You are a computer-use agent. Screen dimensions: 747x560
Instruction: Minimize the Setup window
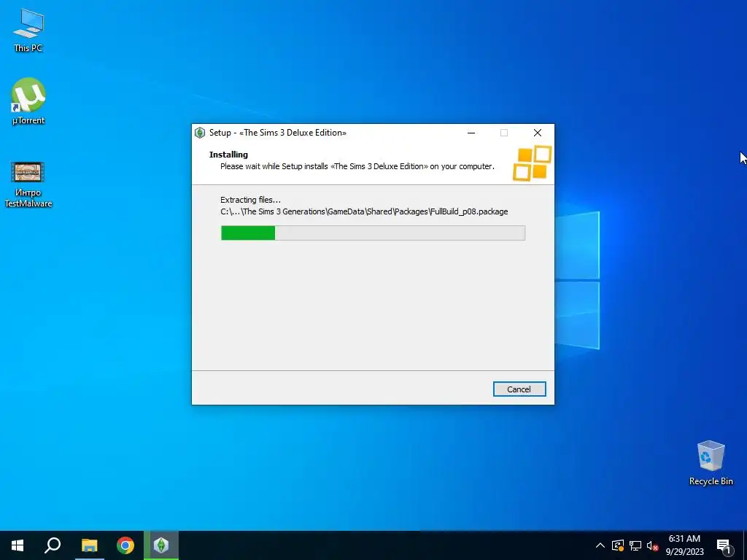(471, 133)
